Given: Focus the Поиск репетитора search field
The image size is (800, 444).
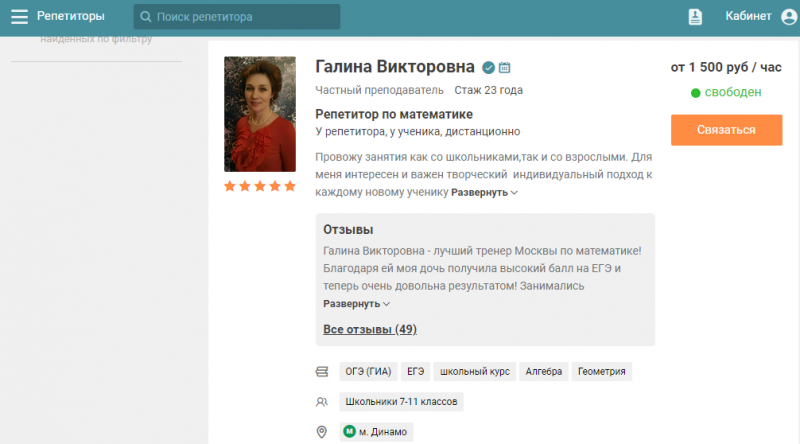Looking at the screenshot, I should (x=237, y=17).
